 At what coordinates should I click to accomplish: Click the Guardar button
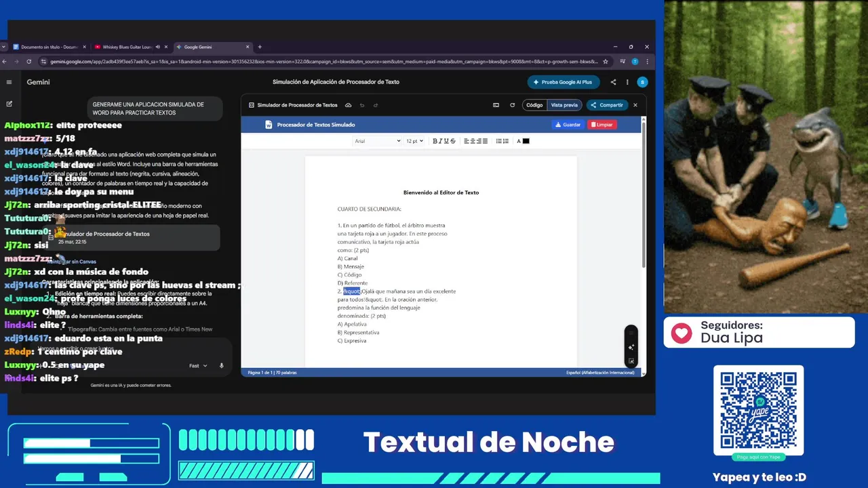tap(568, 125)
